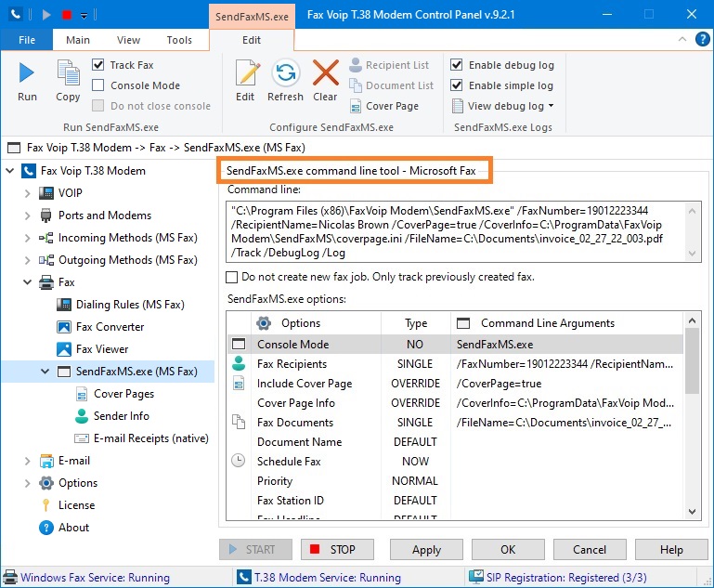Open the File menu
The height and width of the screenshot is (588, 714).
point(26,40)
